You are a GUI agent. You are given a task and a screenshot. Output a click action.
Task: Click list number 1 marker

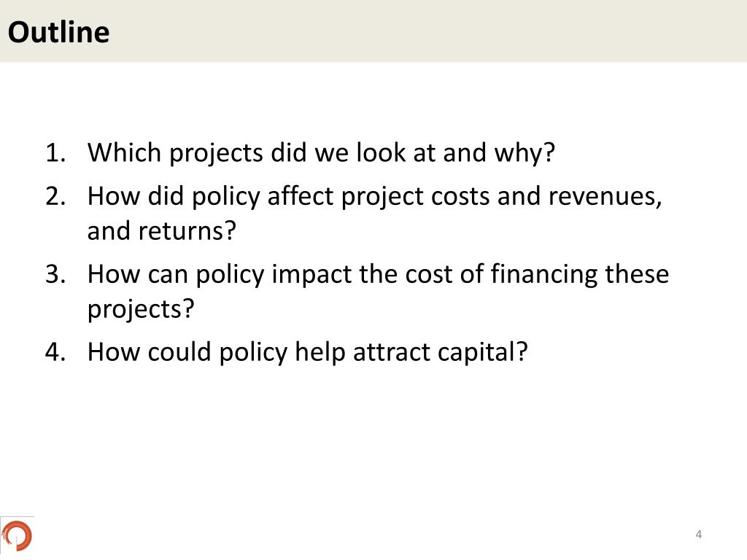point(55,153)
